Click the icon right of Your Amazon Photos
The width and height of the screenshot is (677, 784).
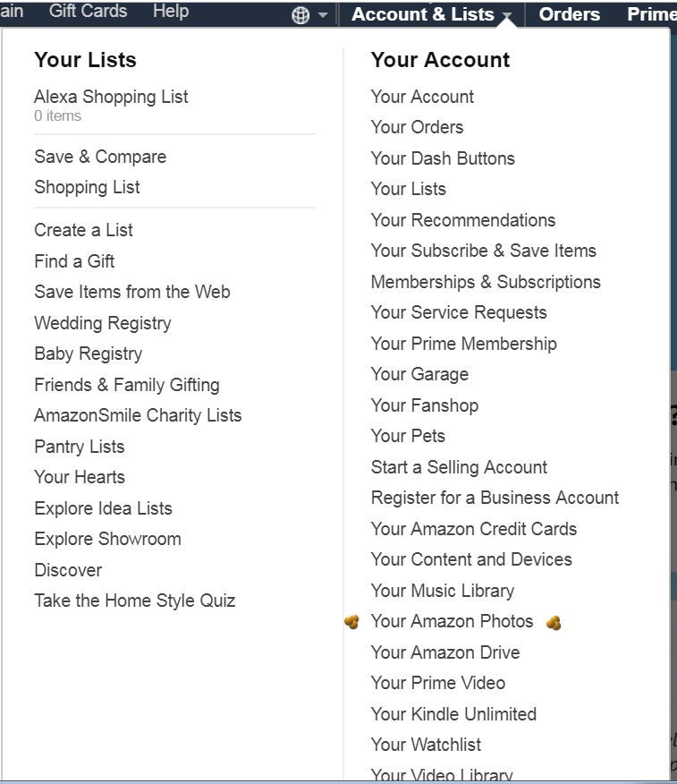(554, 623)
